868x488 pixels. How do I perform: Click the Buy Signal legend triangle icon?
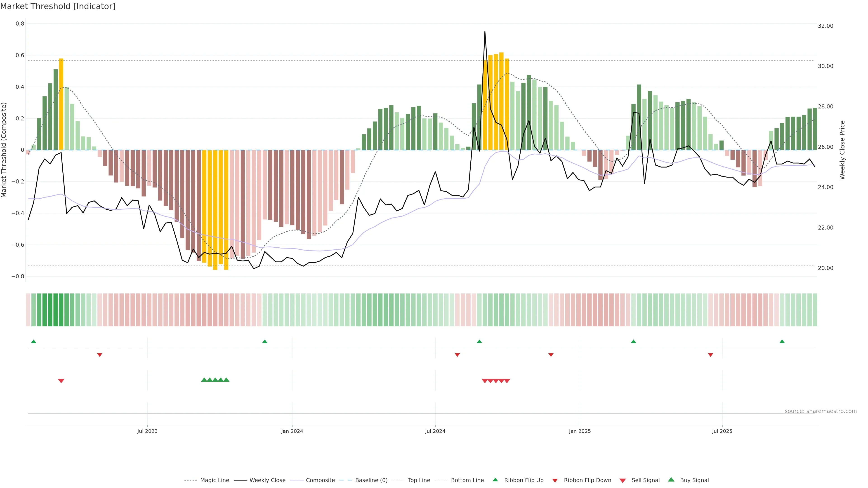pos(671,480)
